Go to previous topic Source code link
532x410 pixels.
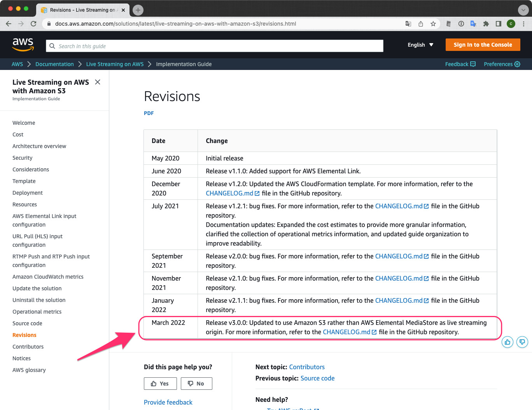point(317,378)
